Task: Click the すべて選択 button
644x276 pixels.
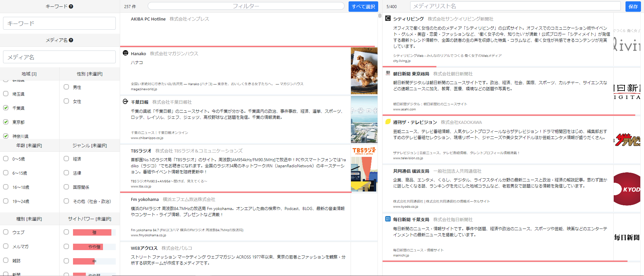Action: pyautogui.click(x=363, y=6)
